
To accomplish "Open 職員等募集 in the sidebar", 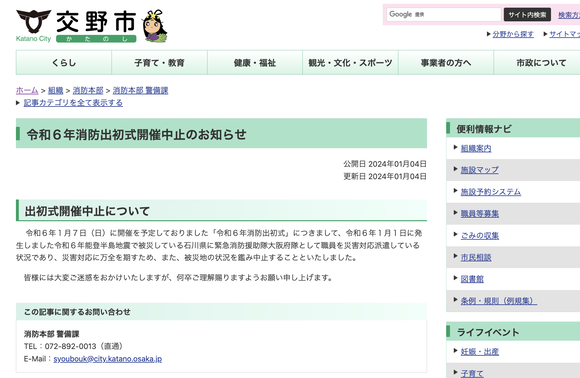I will [x=479, y=214].
